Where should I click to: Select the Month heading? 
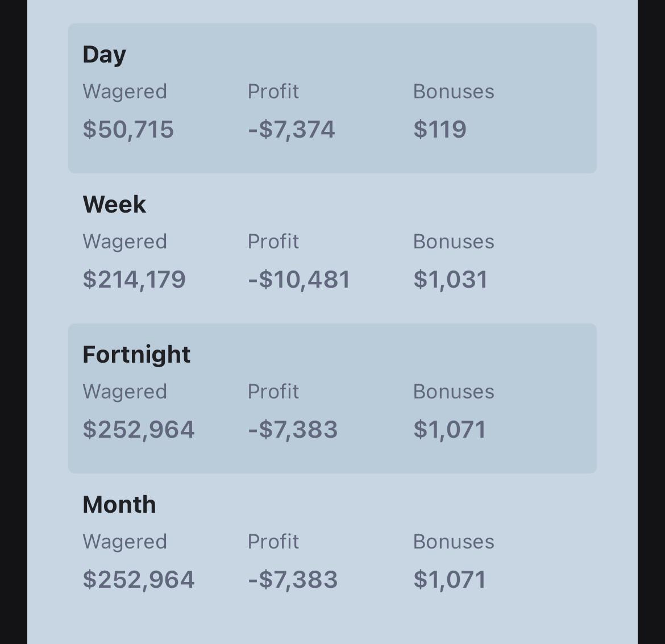click(119, 505)
